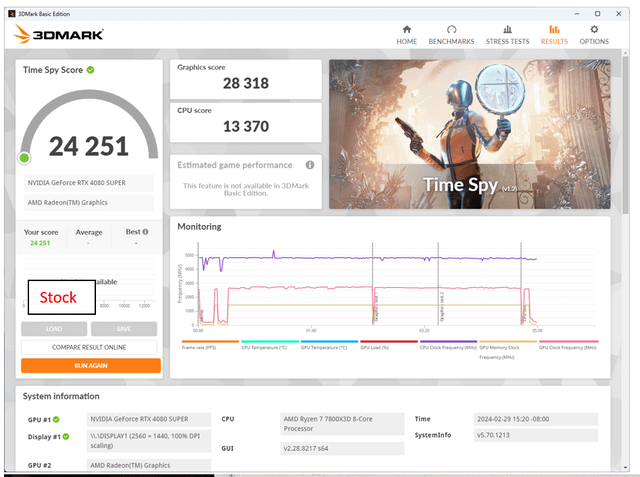Click green check beside GPU #1

click(x=56, y=419)
